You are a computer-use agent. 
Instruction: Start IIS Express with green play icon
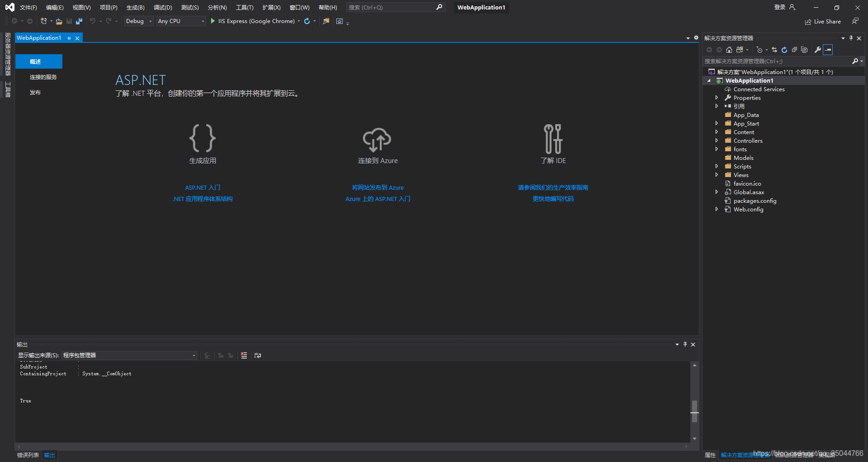213,21
